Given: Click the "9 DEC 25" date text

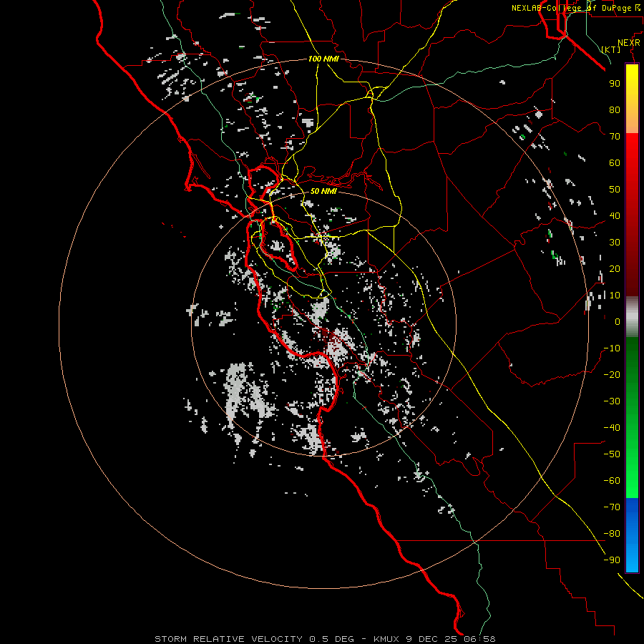Looking at the screenshot, I should 433,639.
